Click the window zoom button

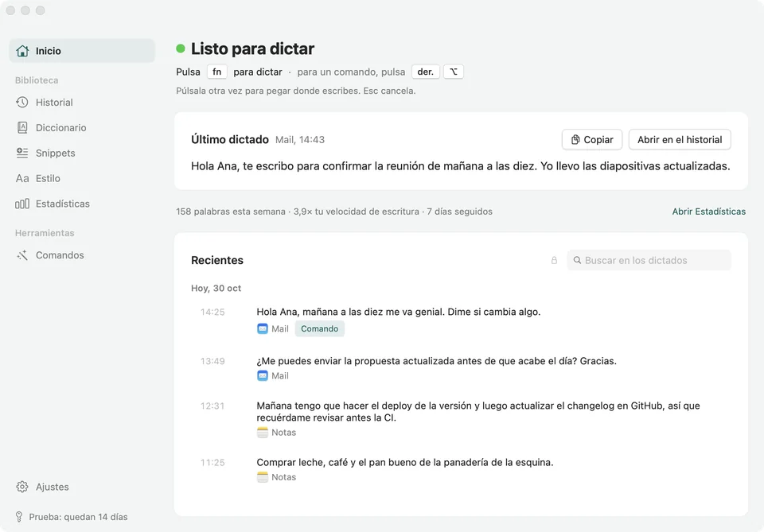tap(41, 10)
